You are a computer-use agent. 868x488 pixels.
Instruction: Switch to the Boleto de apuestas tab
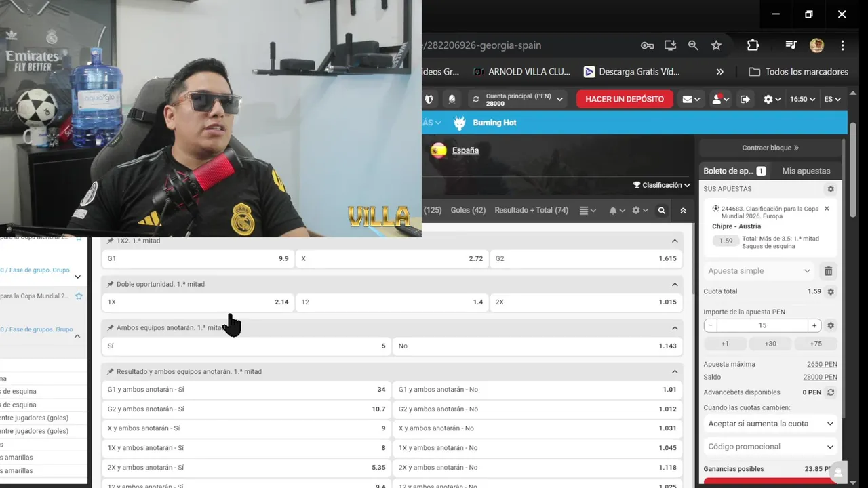734,171
